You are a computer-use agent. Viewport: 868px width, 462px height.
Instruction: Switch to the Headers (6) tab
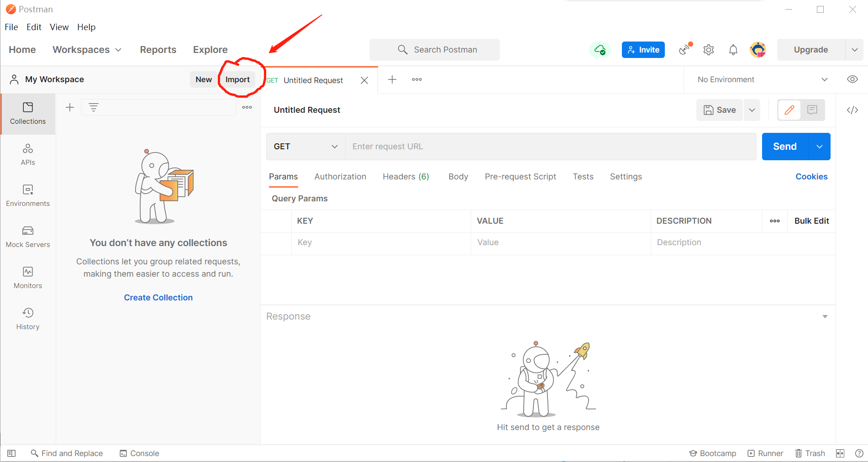[x=406, y=177]
